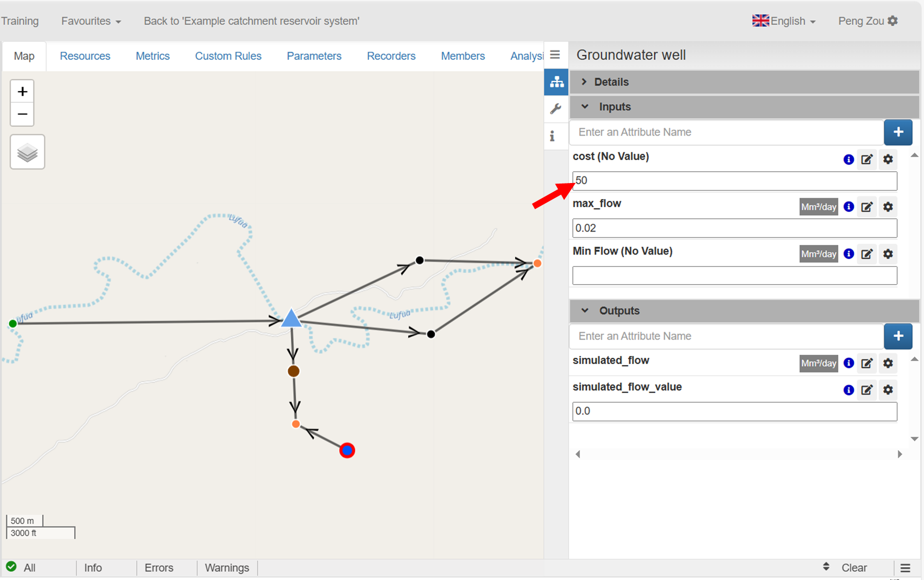Expand the Details section

coord(611,82)
